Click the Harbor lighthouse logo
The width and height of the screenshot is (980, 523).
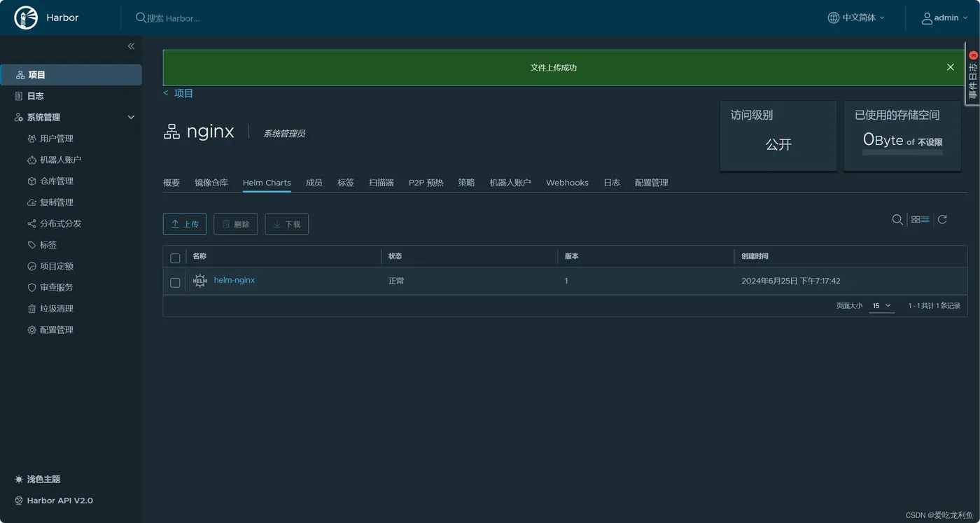[26, 18]
